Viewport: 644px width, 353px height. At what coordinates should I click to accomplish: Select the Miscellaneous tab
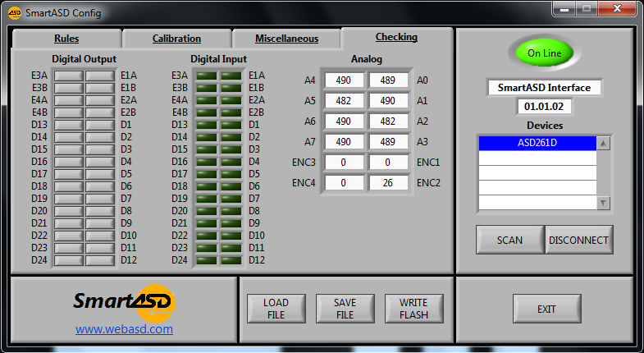286,39
